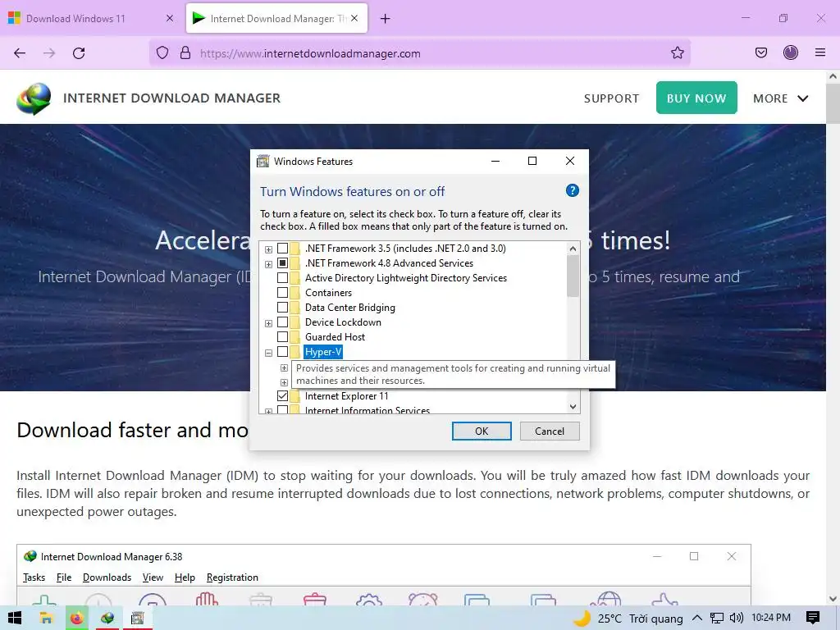Expand the upper child node under Hyper-V

pos(284,368)
